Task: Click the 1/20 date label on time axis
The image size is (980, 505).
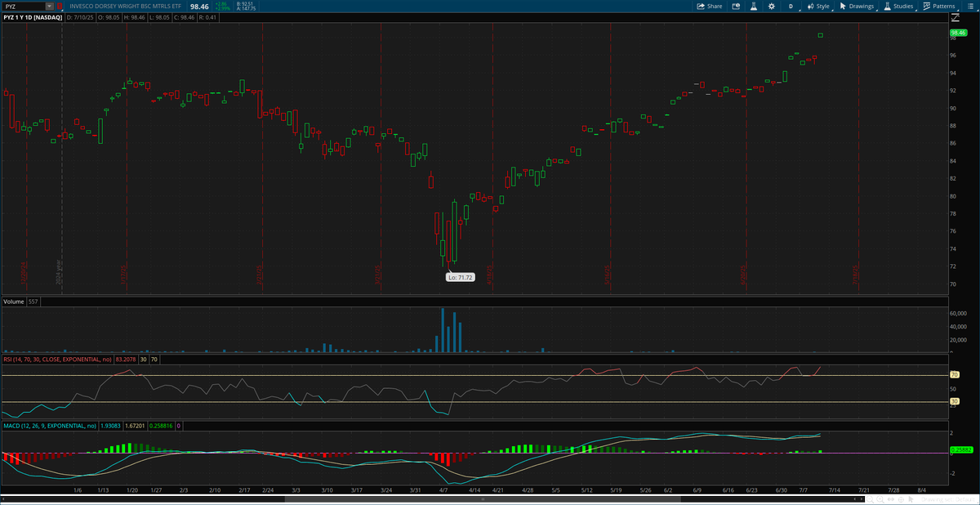Action: coord(132,490)
